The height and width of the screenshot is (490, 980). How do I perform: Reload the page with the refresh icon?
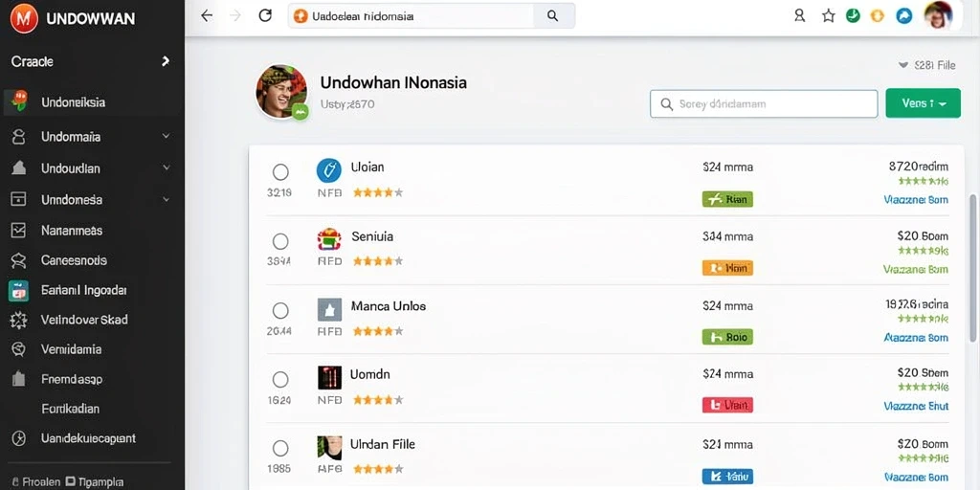click(x=265, y=15)
